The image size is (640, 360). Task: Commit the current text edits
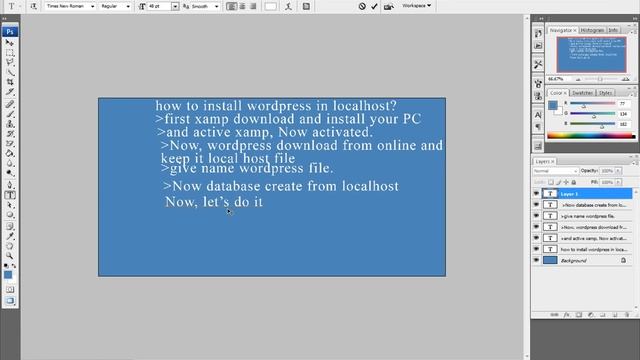374,6
